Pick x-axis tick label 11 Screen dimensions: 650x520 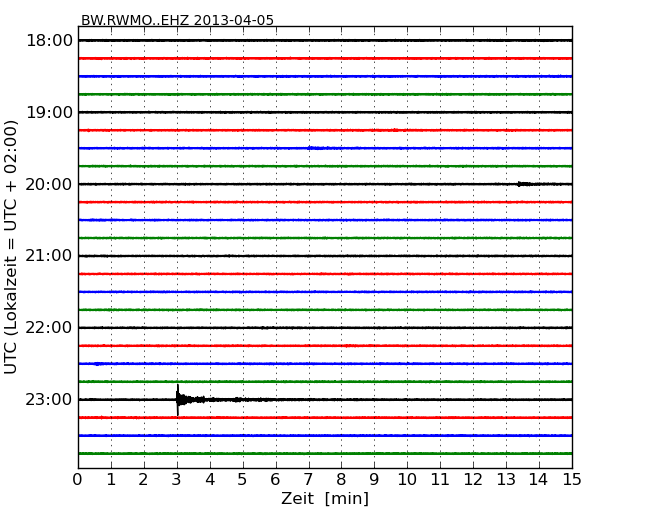[440, 479]
